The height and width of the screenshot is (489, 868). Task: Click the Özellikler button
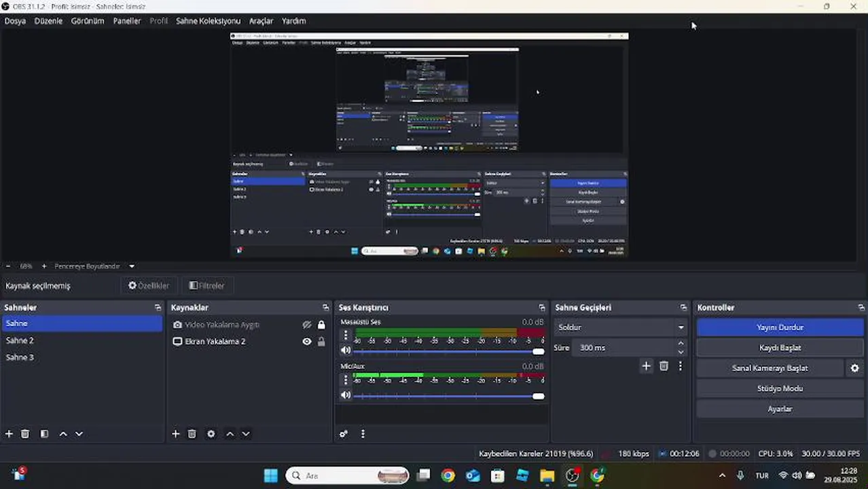[x=148, y=286]
